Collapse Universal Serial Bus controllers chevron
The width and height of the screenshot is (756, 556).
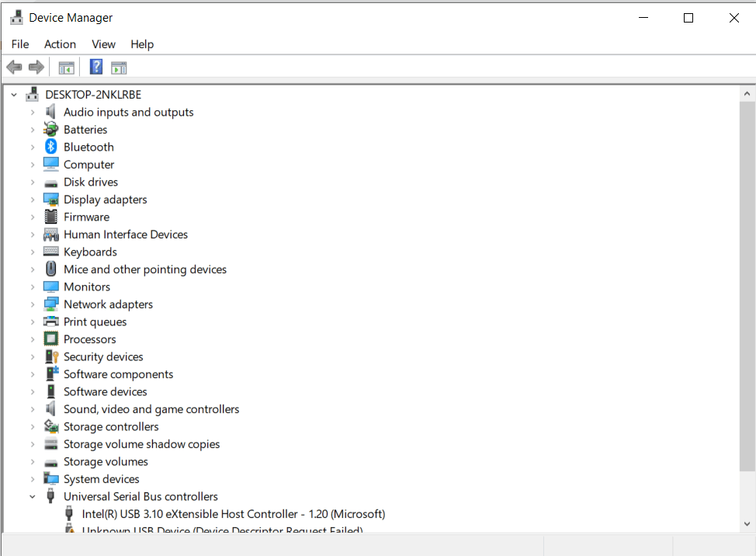point(33,497)
